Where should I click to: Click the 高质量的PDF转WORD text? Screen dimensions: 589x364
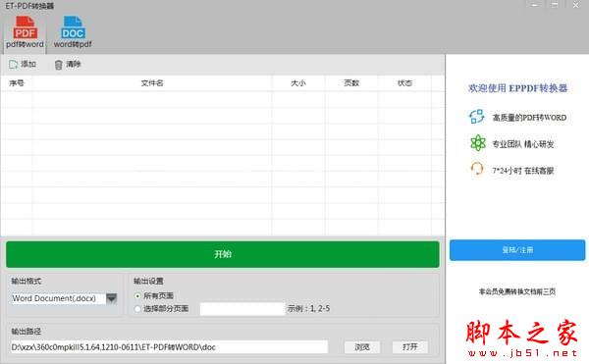pyautogui.click(x=529, y=118)
